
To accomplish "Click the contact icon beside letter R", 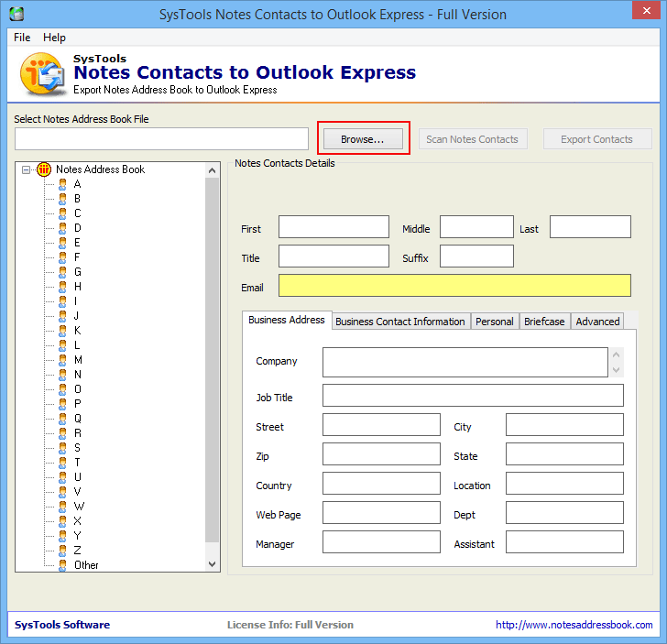I will (x=62, y=433).
